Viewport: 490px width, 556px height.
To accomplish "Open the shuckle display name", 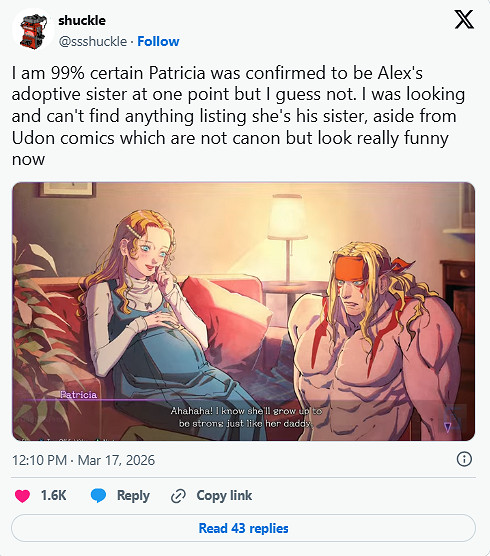I will click(x=82, y=21).
